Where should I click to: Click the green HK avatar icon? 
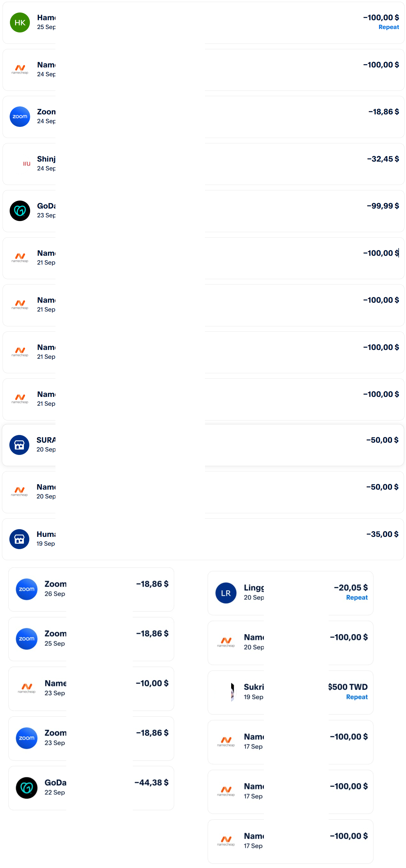coord(20,22)
